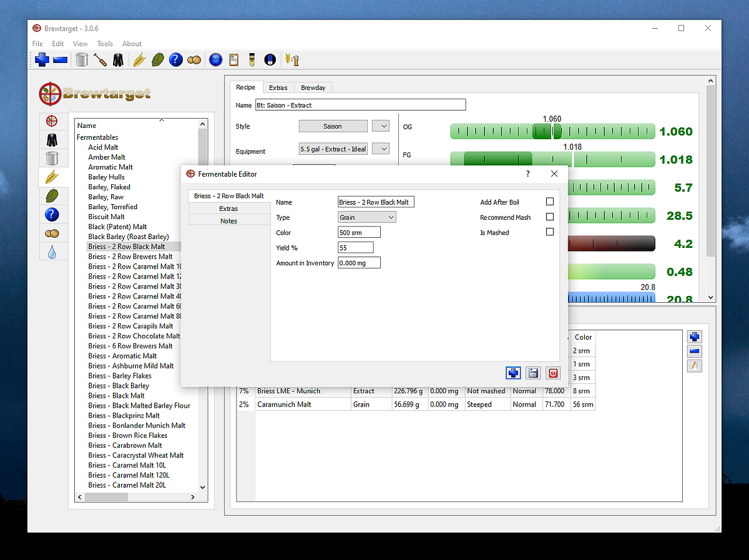Screen dimensions: 749x560
Task: Open Hops via the green hop toolbar icon
Action: (157, 60)
